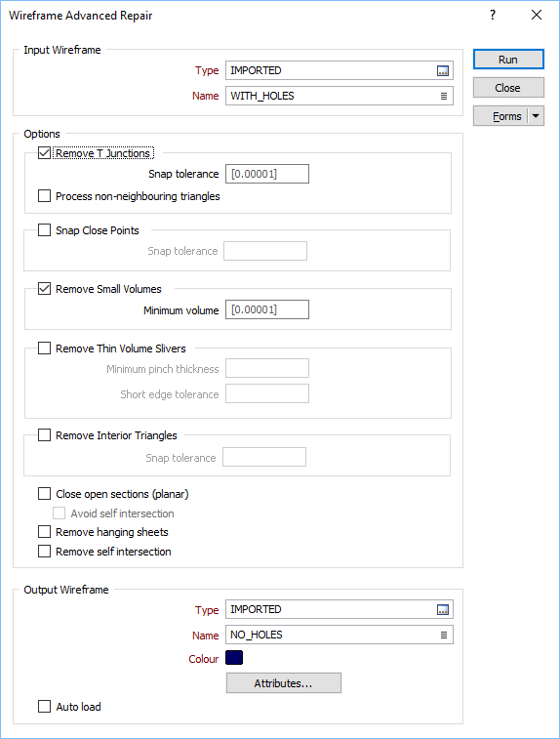The height and width of the screenshot is (739, 560).
Task: Click the Forms button
Action: [500, 116]
